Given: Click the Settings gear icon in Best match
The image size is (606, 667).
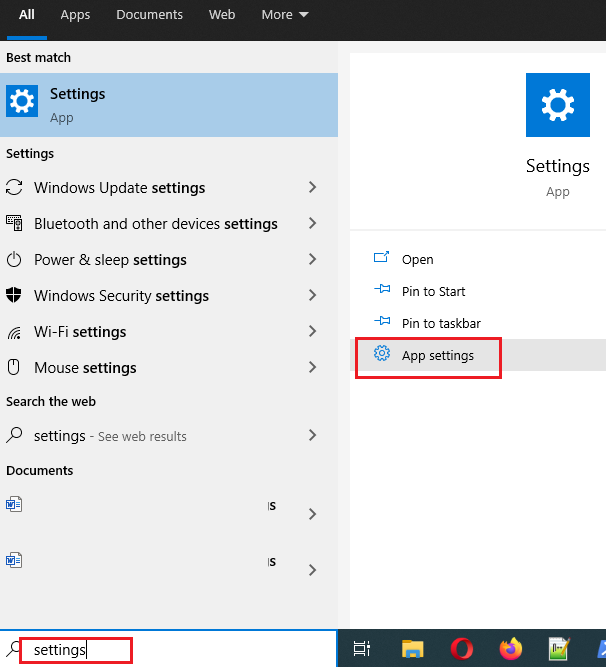Looking at the screenshot, I should pos(22,101).
